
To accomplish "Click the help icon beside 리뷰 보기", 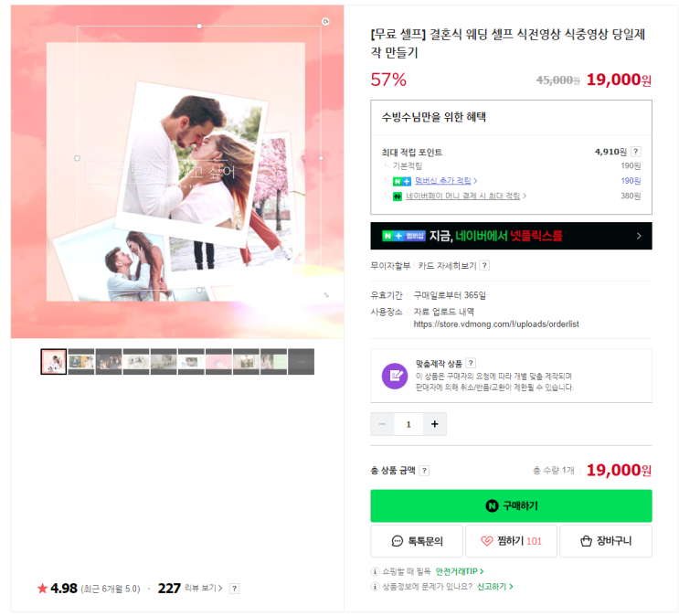I will 234,589.
